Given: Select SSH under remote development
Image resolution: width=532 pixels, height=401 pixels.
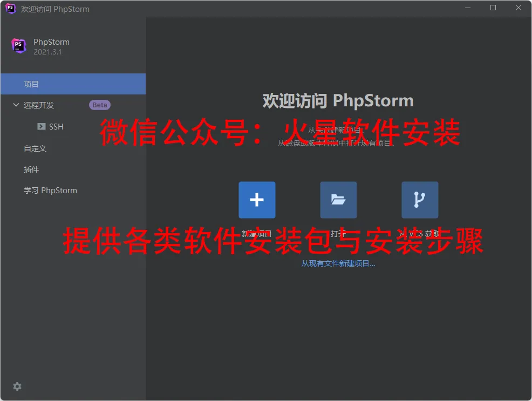Looking at the screenshot, I should click(x=56, y=126).
